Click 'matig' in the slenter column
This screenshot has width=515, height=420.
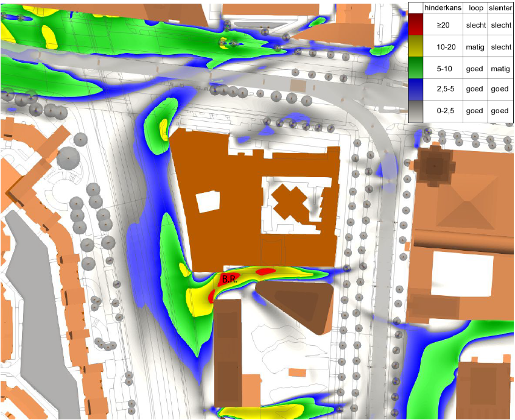coord(500,69)
